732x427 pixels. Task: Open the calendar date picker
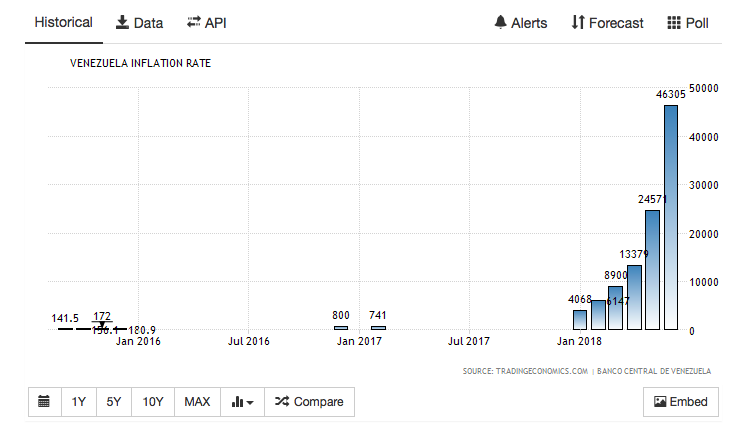click(44, 402)
